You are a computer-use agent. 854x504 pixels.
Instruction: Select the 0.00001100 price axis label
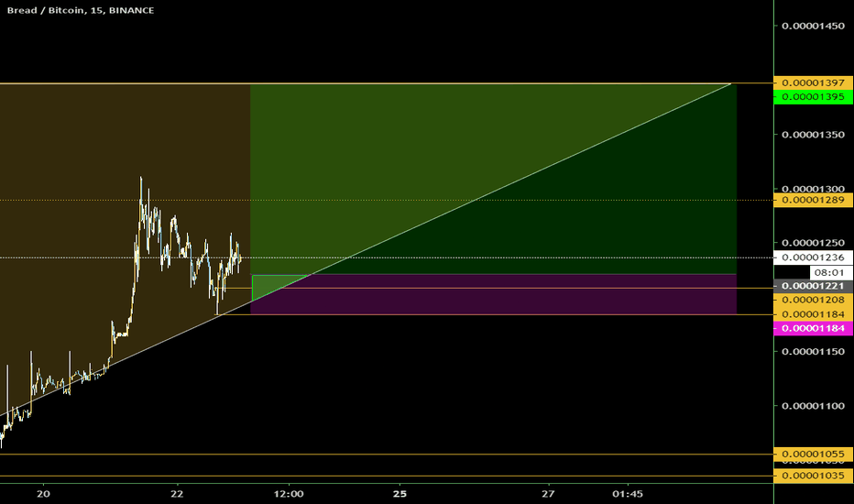point(813,406)
